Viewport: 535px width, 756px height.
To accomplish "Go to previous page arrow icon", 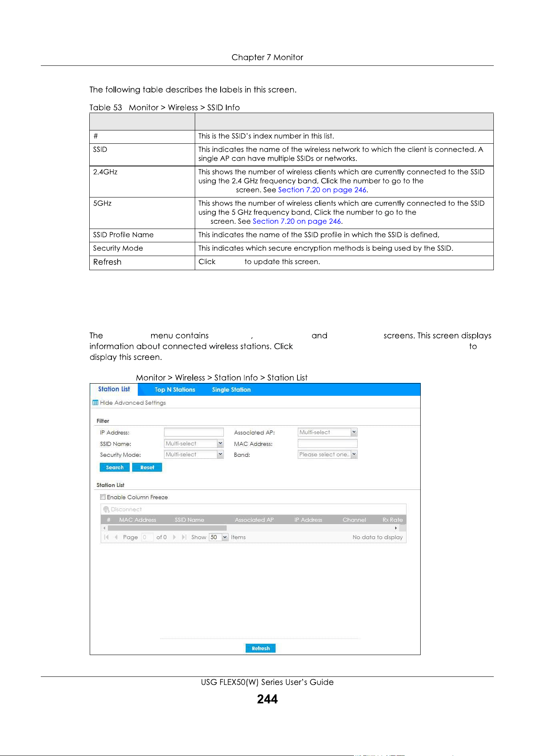I will (116, 537).
